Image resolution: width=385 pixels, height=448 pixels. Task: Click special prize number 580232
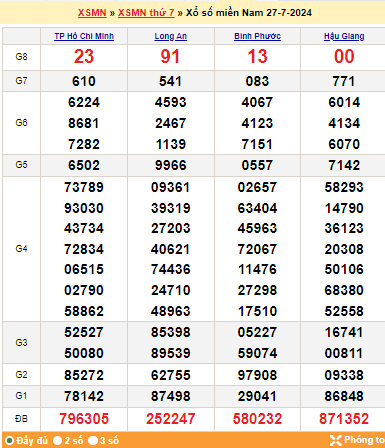[257, 419]
